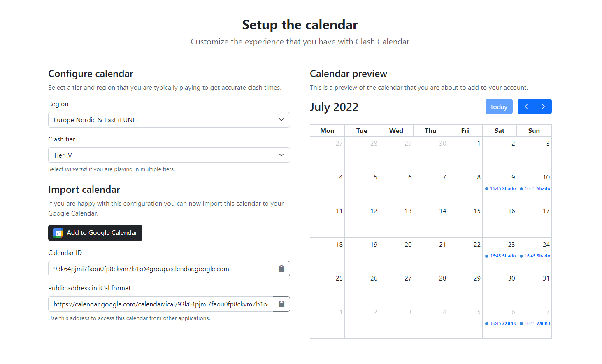The image size is (602, 364).
Task: Copy the iCal public address
Action: (281, 304)
